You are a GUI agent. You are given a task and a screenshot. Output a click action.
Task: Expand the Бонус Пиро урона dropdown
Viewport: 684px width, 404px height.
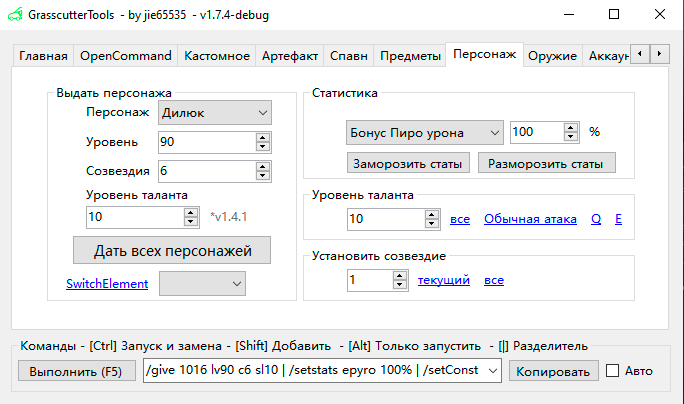pyautogui.click(x=424, y=132)
